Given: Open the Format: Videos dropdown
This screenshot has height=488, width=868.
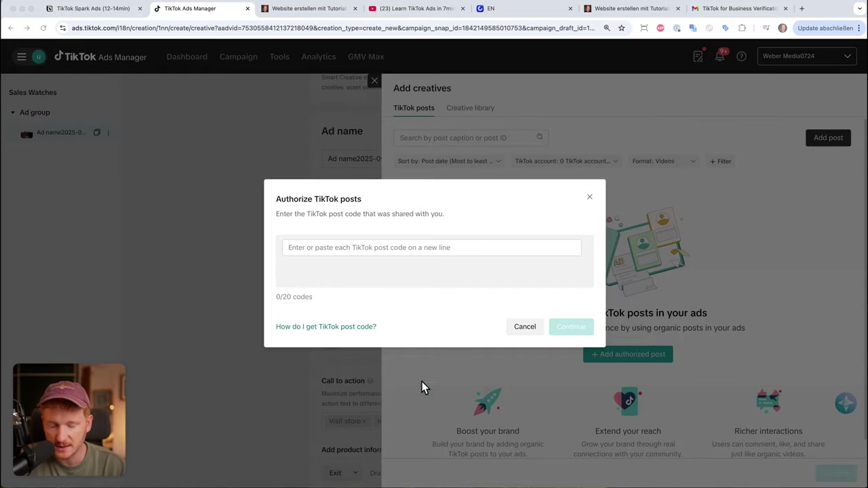Looking at the screenshot, I should [x=663, y=161].
